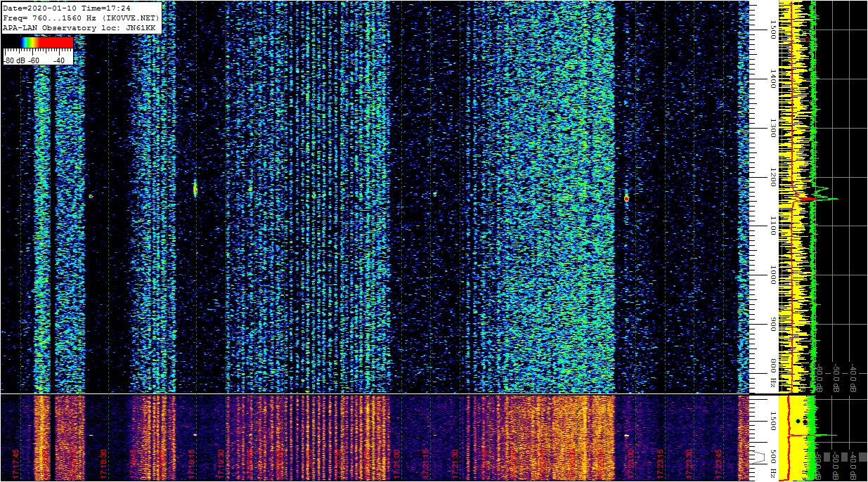Image resolution: width=868 pixels, height=482 pixels.
Task: Click the -80 dB label under the color scale
Action: tap(15, 60)
